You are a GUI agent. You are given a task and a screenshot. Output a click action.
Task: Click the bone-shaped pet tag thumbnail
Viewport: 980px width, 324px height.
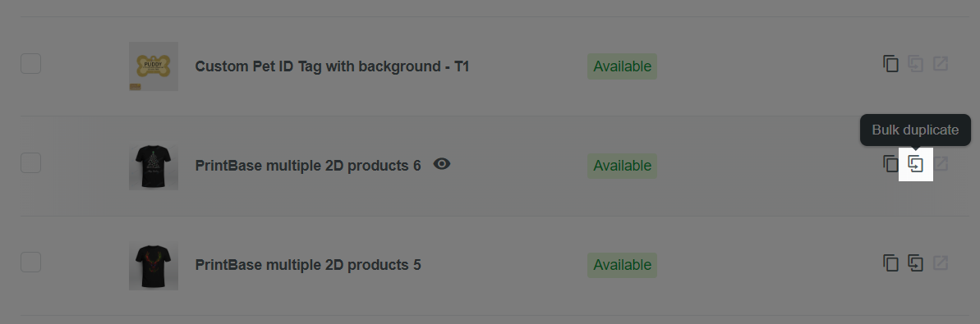click(x=154, y=66)
